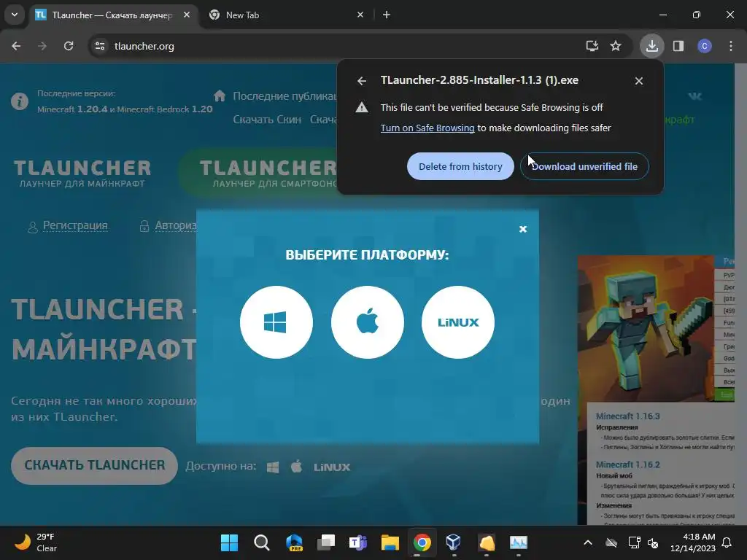This screenshot has height=560, width=747.
Task: Open the Скачать Скин link
Action: [267, 120]
